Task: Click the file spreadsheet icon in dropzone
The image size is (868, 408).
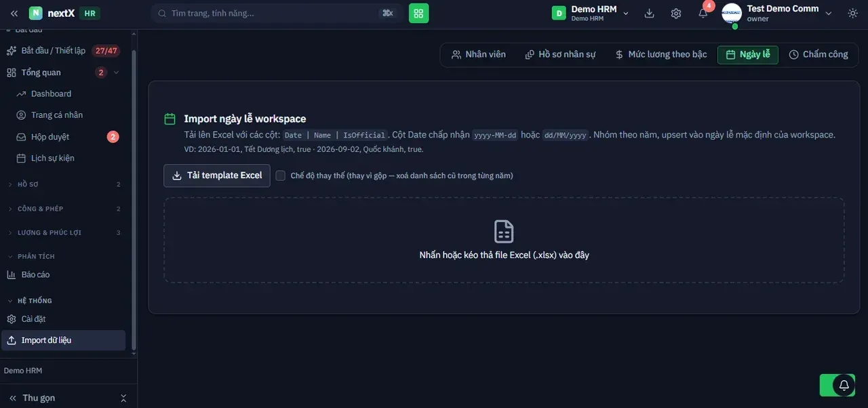Action: click(504, 231)
